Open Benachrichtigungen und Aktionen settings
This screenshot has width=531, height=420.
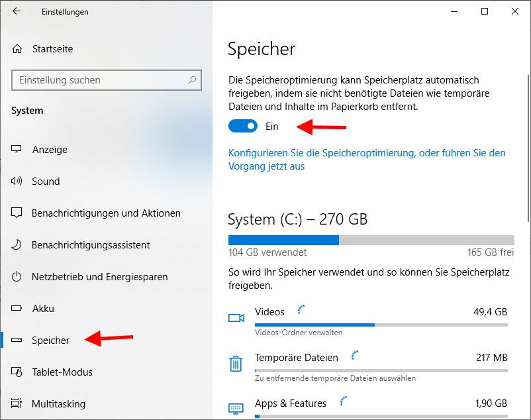tap(106, 213)
